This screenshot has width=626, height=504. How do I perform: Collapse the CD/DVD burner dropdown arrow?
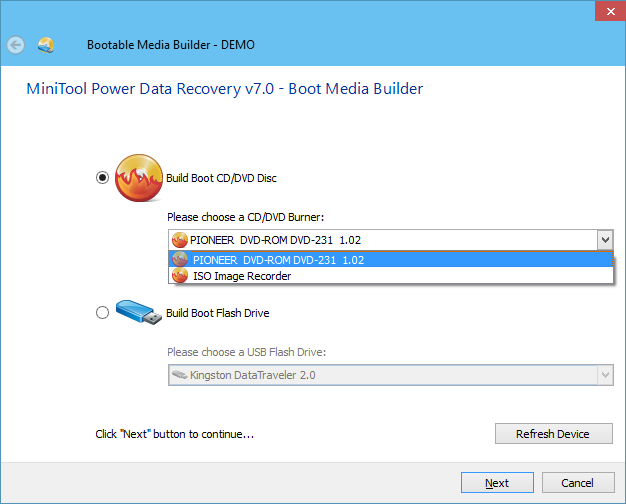(605, 240)
